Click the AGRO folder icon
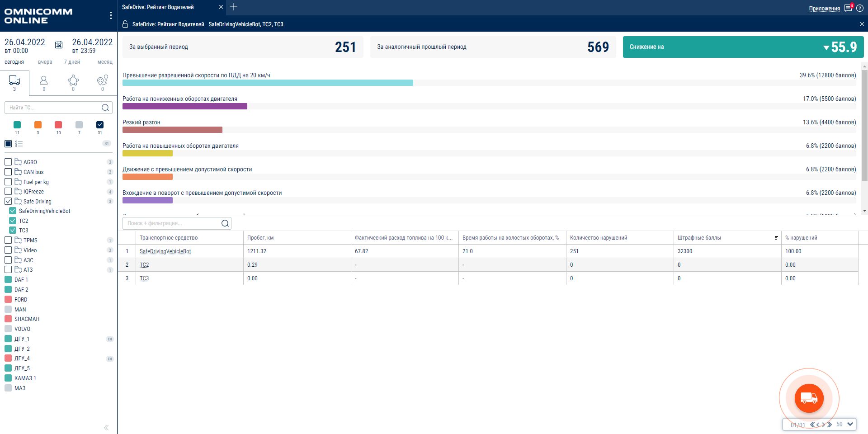The width and height of the screenshot is (868, 434). point(18,162)
